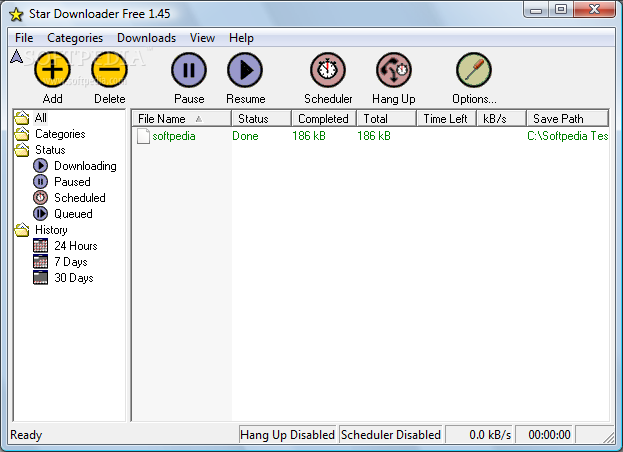Select the History folder in tree
The height and width of the screenshot is (452, 623).
[x=51, y=230]
